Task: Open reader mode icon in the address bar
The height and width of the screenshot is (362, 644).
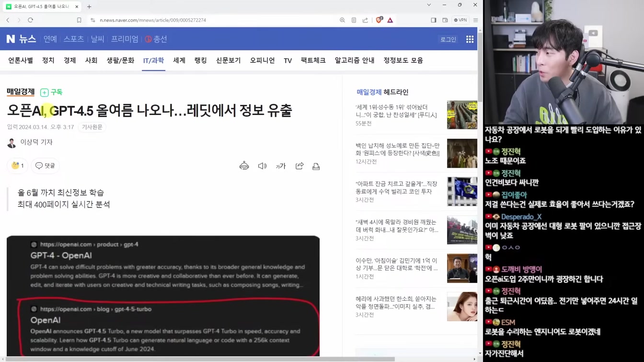Action: tap(354, 20)
